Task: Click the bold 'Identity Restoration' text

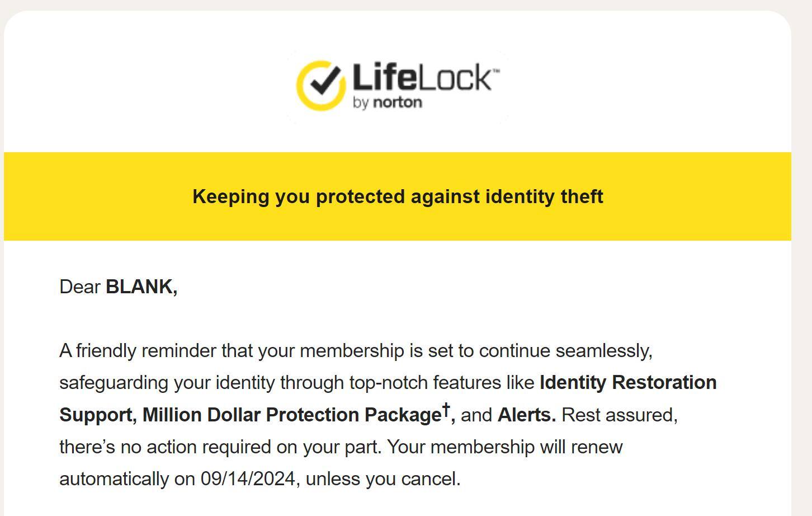Action: [x=627, y=382]
